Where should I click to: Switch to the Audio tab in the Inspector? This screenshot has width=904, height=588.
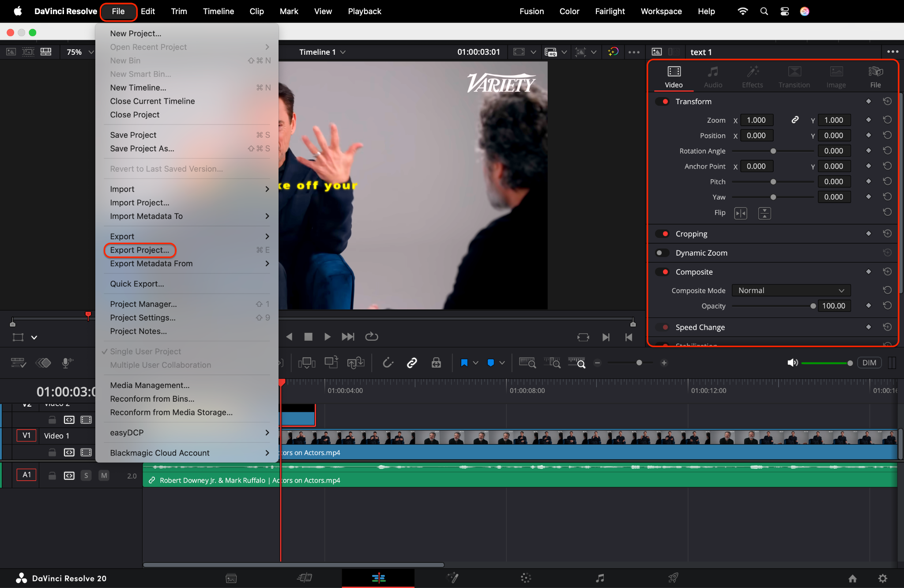tap(712, 76)
